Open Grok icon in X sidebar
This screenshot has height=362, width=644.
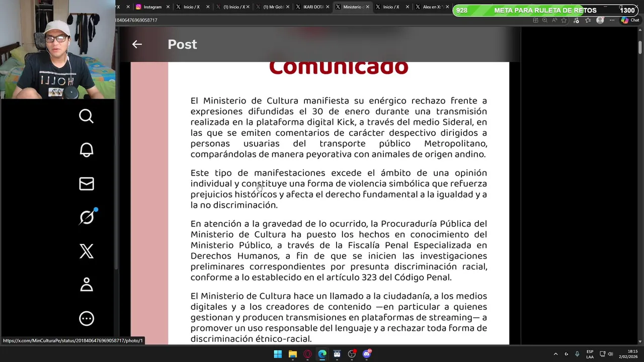pos(87,217)
